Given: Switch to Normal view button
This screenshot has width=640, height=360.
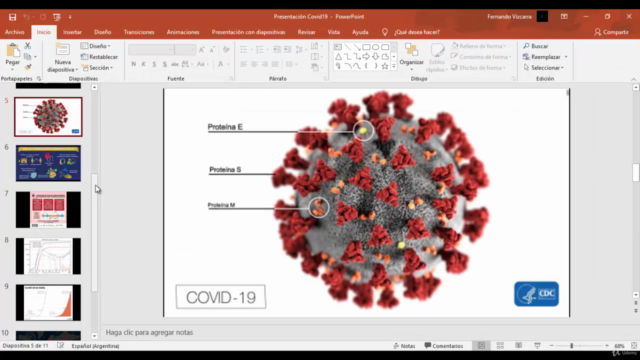Looking at the screenshot, I should point(482,346).
